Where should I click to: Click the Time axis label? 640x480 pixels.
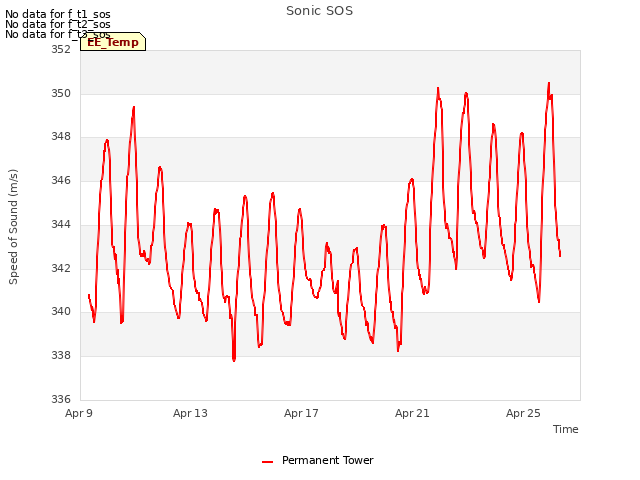[565, 429]
